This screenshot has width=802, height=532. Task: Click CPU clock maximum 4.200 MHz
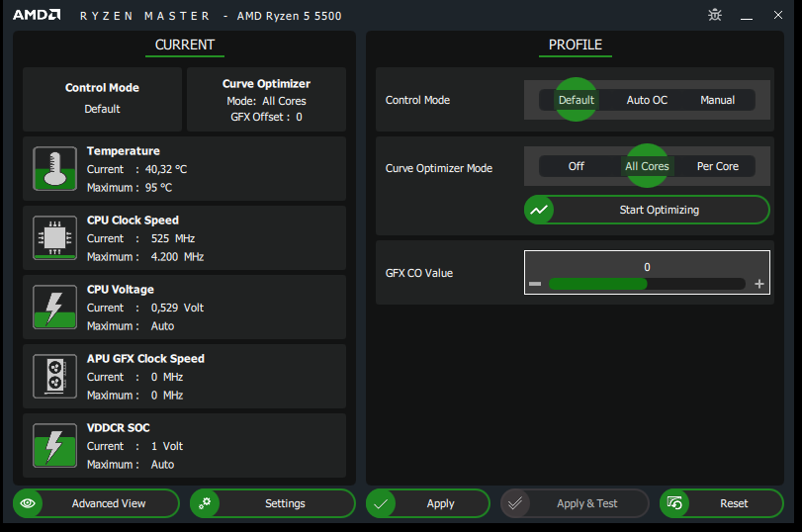pos(177,257)
